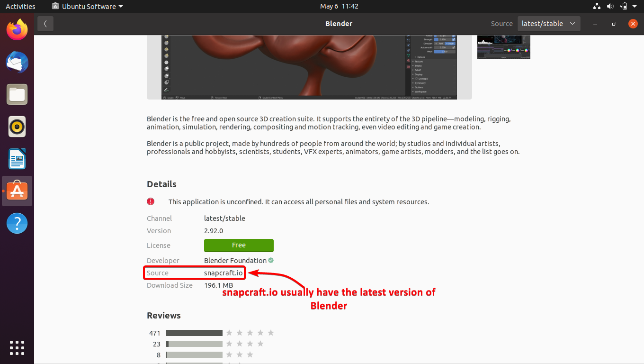Open the latest/stable channel selector
Viewport: 644px width, 364px height.
click(548, 23)
